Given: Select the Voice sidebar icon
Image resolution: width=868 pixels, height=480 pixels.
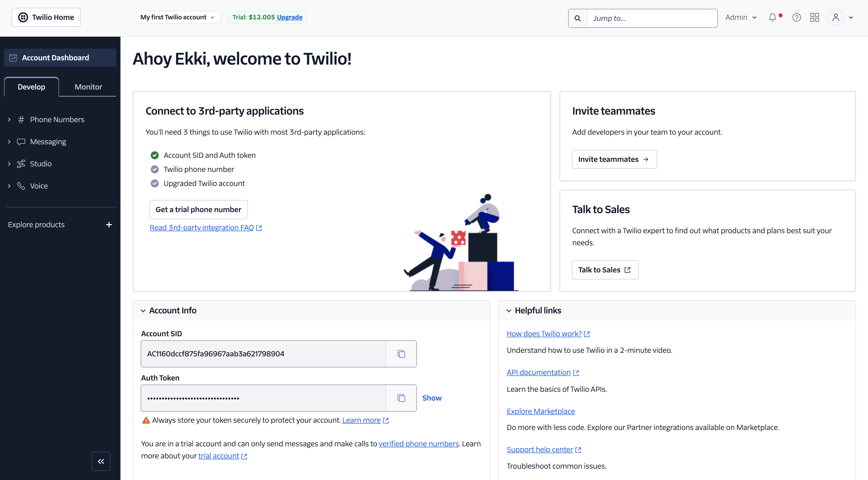Looking at the screenshot, I should click(21, 186).
